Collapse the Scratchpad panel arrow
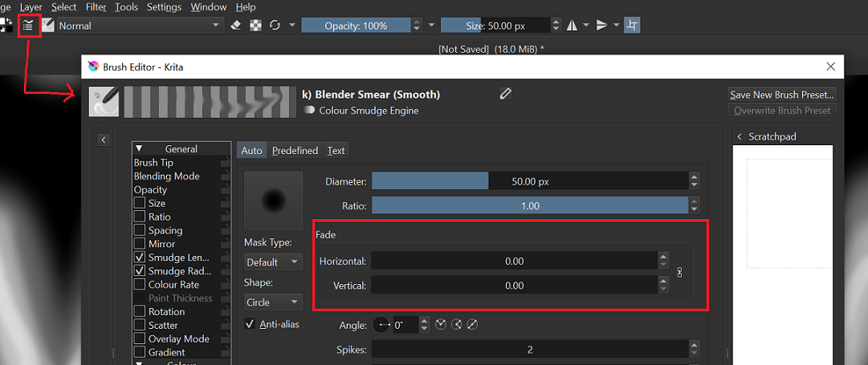The image size is (868, 365). coord(740,137)
